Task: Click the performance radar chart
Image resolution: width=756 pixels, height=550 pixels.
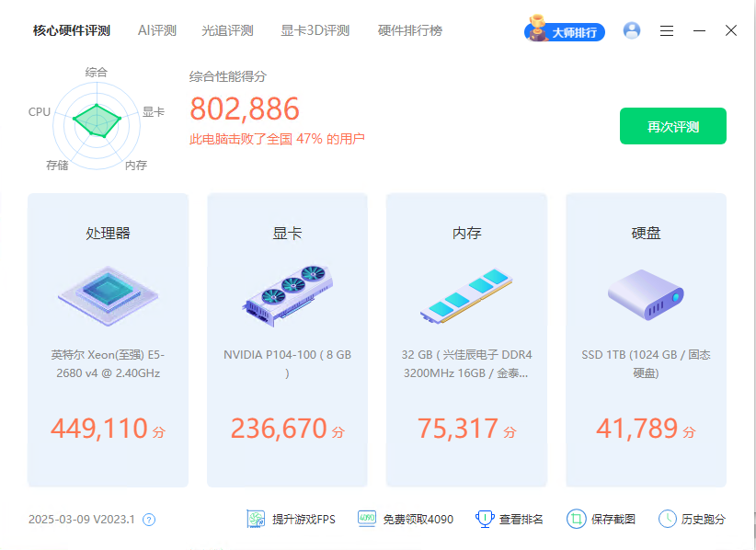Action: 97,126
